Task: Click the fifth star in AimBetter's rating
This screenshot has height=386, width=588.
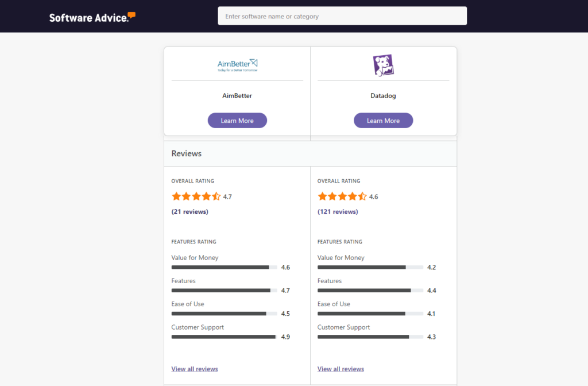Action: [217, 196]
